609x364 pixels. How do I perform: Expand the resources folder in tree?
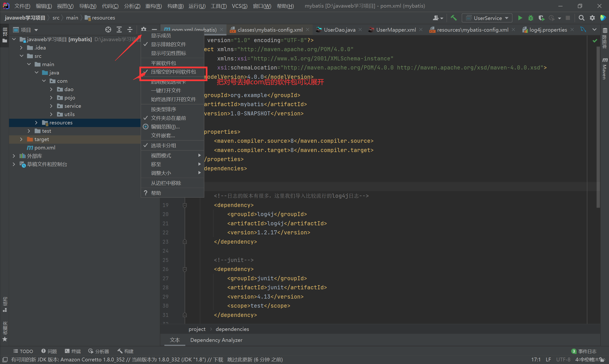[x=36, y=123]
